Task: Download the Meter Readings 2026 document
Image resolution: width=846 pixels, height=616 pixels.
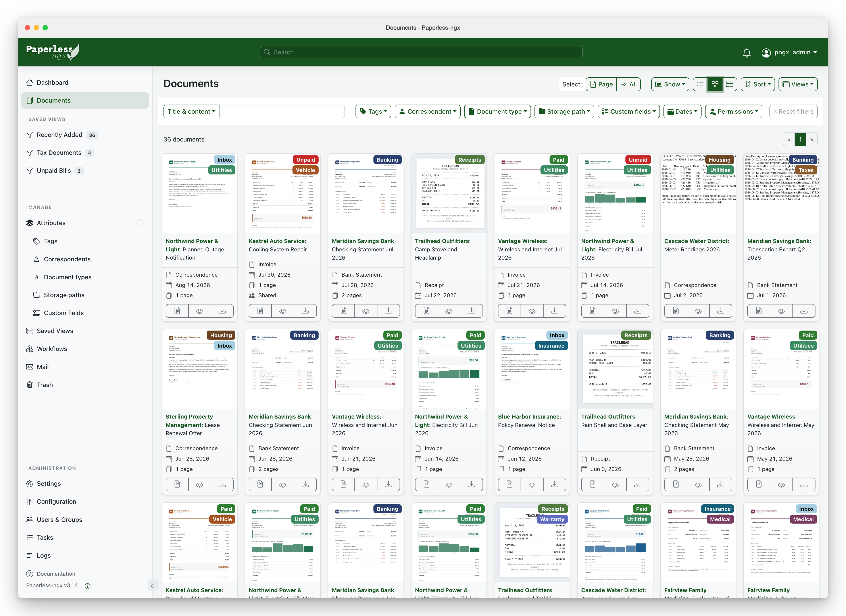Action: [721, 311]
